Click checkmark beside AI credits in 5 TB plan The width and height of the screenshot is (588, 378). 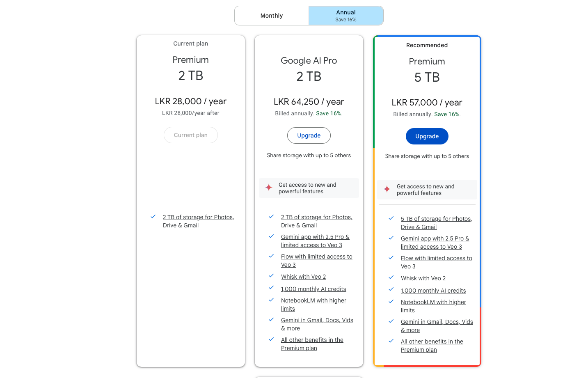click(391, 289)
